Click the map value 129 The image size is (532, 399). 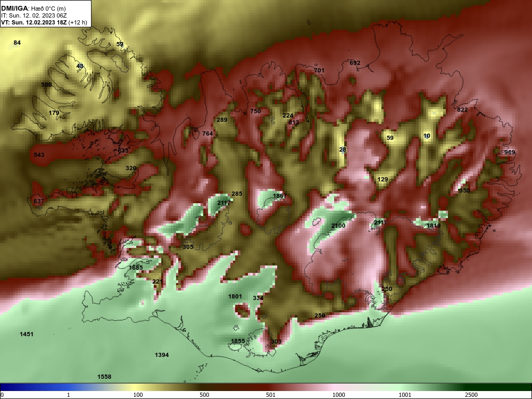[x=383, y=179]
